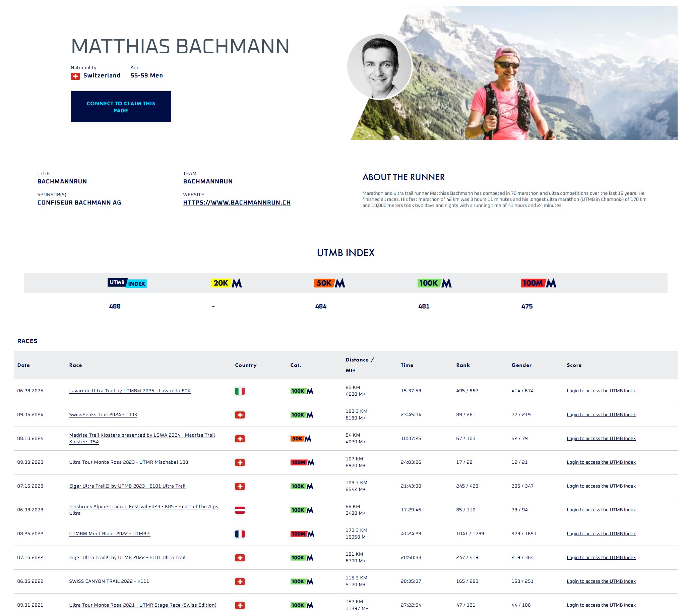Select the 20K category badge in UTMB Index
This screenshot has width=688, height=616.
pos(226,283)
